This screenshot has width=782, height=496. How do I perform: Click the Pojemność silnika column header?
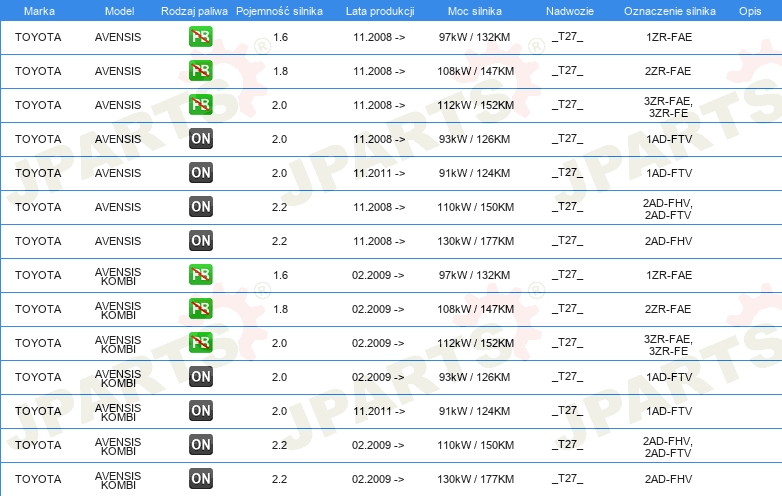pyautogui.click(x=279, y=10)
